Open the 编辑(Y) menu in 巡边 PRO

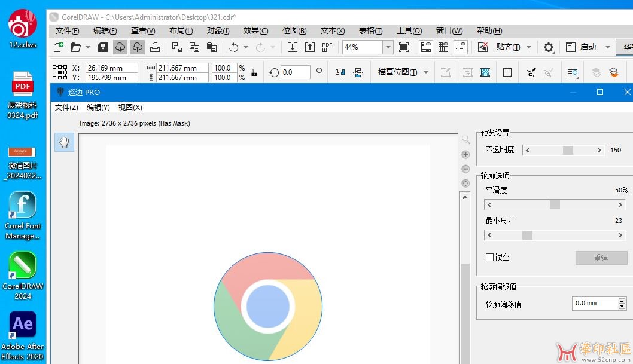pos(98,107)
